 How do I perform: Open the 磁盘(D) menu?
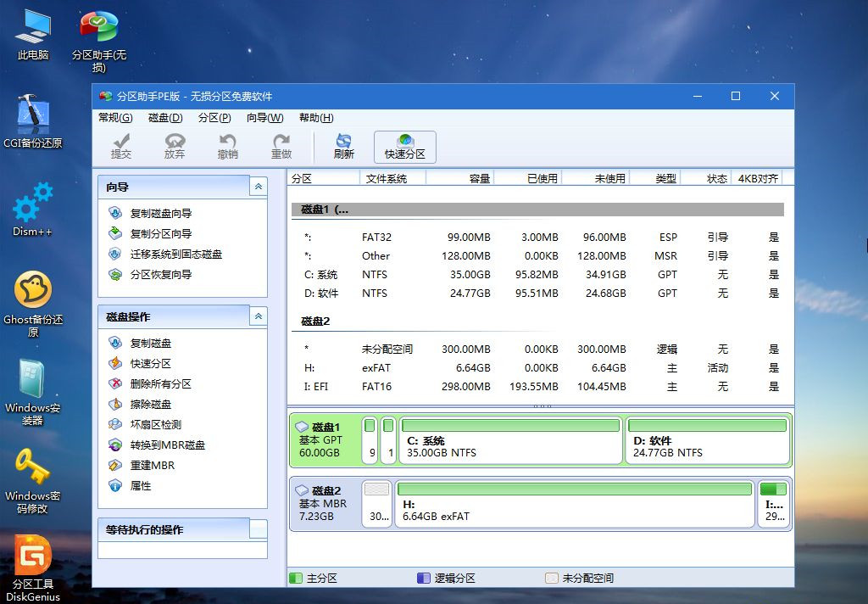pyautogui.click(x=166, y=118)
